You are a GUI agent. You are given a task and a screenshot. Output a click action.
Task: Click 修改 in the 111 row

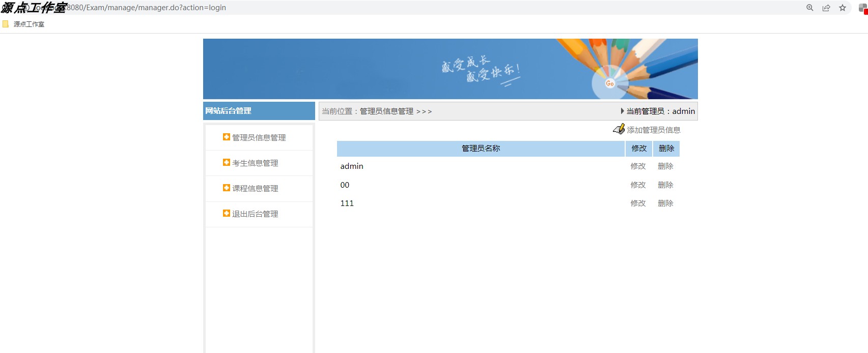pos(638,203)
